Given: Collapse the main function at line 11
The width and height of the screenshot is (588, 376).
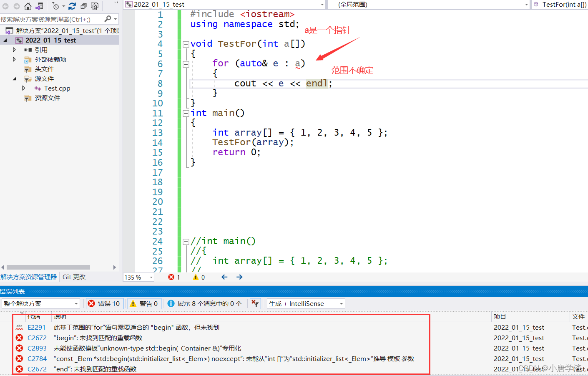Looking at the screenshot, I should pos(186,113).
